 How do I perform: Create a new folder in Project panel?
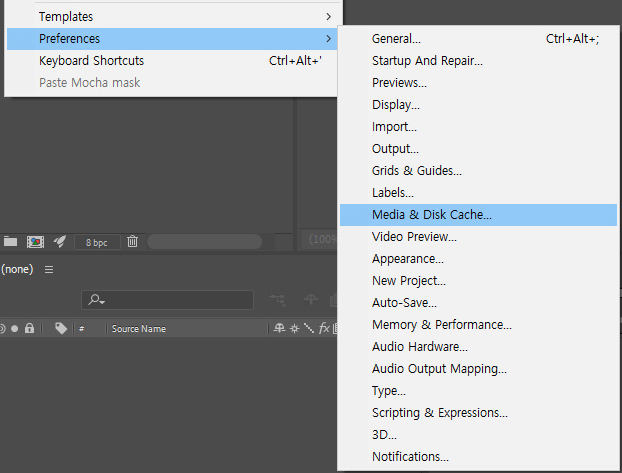[x=10, y=241]
